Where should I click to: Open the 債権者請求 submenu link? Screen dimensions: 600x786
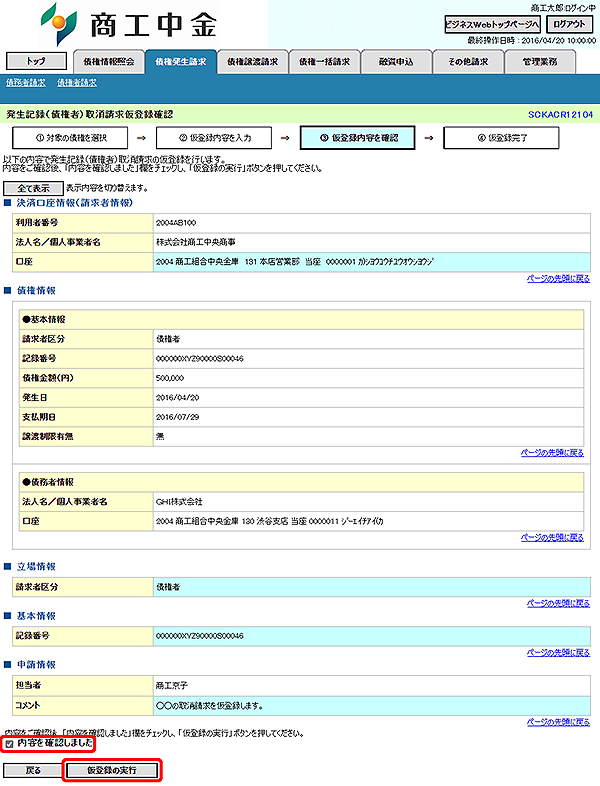(x=77, y=83)
